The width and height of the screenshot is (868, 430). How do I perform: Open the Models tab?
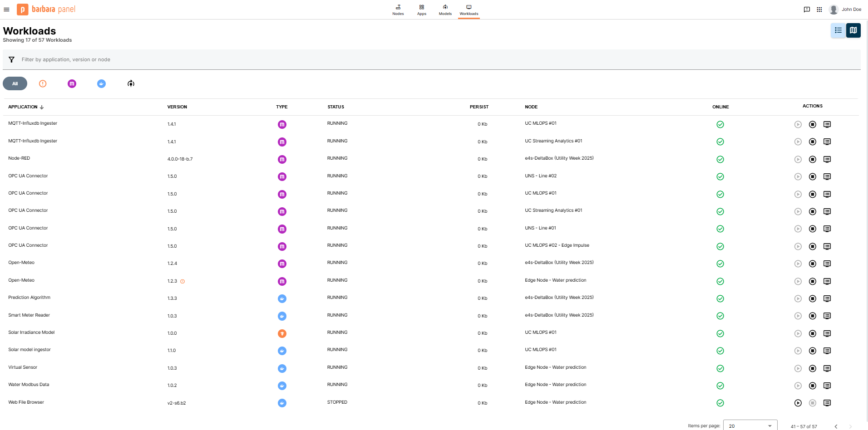coord(445,10)
